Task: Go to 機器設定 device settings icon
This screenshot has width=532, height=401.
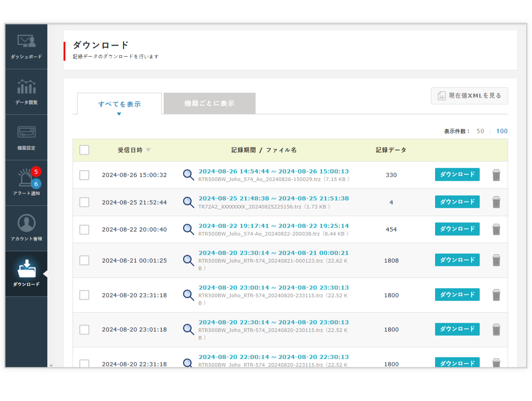Action: tap(26, 132)
